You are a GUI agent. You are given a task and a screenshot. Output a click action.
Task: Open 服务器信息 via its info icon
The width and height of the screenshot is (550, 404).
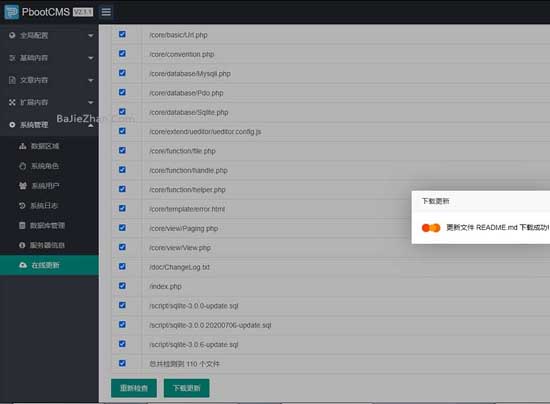tap(22, 245)
